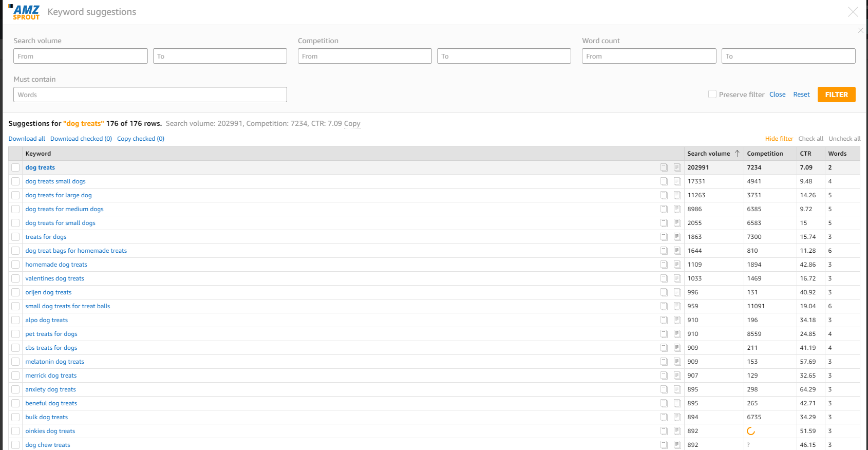The image size is (868, 450).
Task: Click the Reset filter link
Action: pyautogui.click(x=801, y=95)
